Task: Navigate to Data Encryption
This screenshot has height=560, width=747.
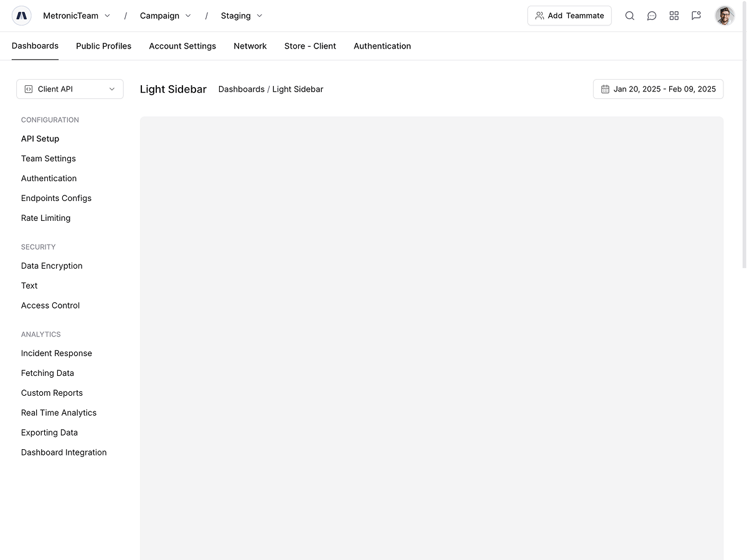Action: click(x=52, y=266)
